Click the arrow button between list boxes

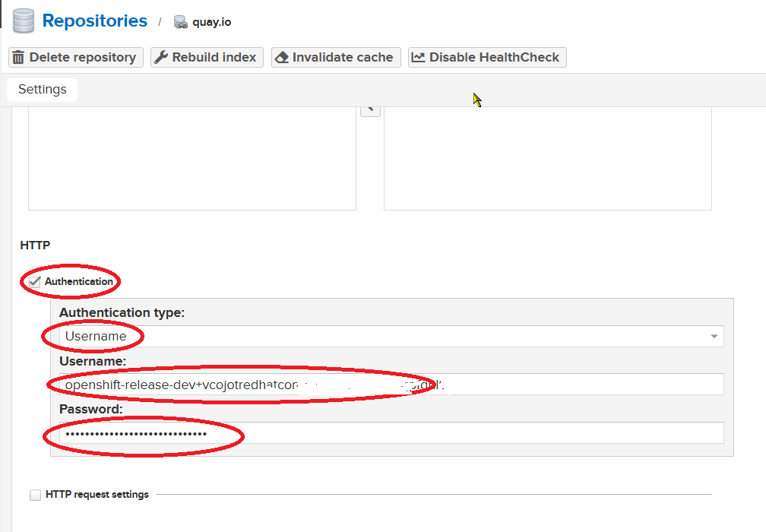tap(370, 109)
